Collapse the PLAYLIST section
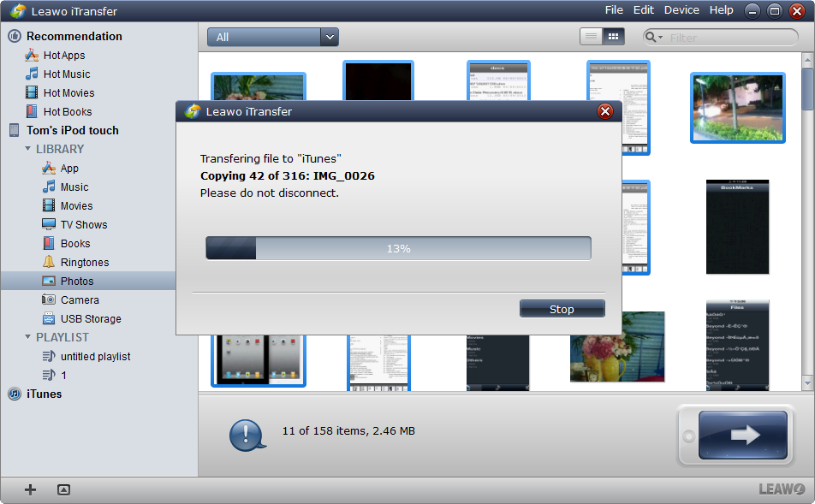The image size is (815, 504). pos(28,337)
